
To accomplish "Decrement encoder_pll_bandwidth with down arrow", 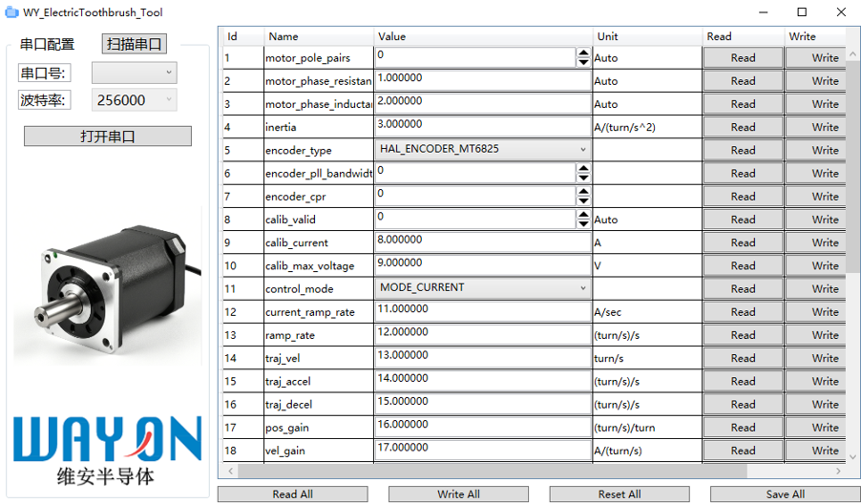I will [x=583, y=178].
